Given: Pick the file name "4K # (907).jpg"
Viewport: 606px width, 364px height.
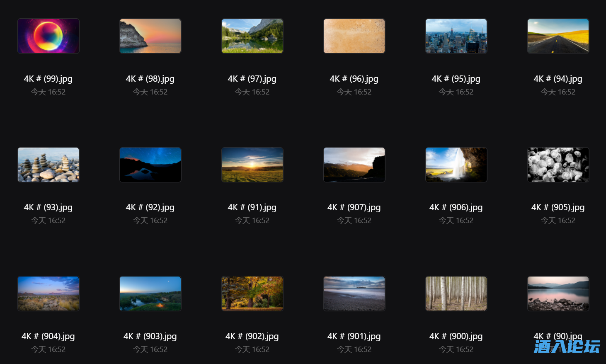Looking at the screenshot, I should 354,207.
